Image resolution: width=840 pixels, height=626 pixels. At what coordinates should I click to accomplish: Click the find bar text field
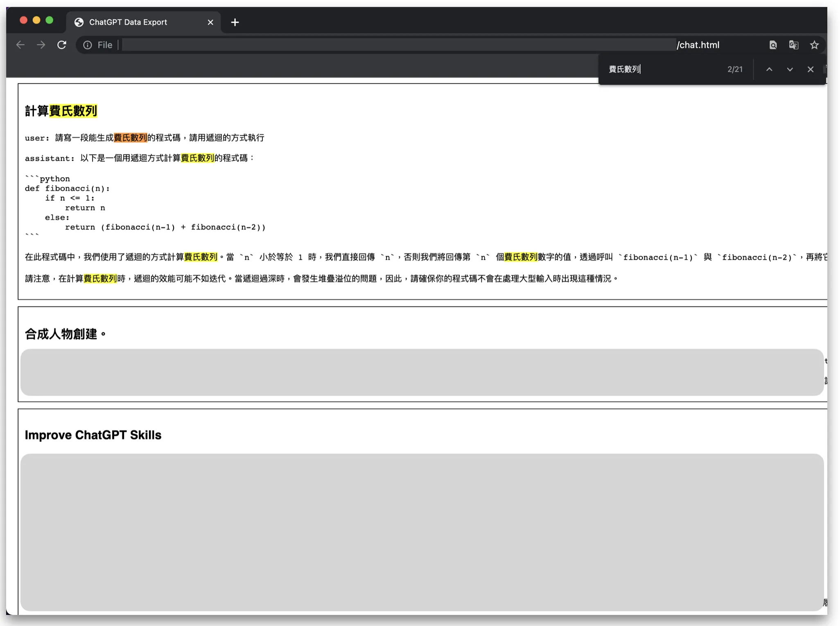[x=663, y=70]
